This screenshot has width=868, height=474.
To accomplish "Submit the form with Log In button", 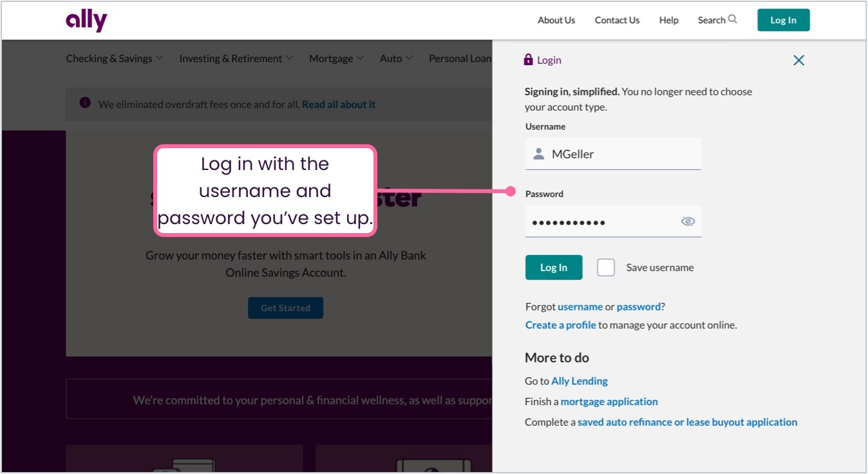I will pyautogui.click(x=554, y=267).
